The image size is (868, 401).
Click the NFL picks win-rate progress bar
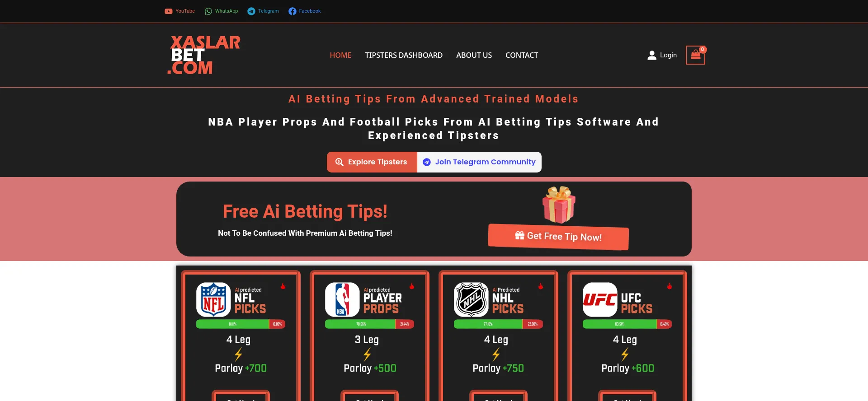point(241,324)
